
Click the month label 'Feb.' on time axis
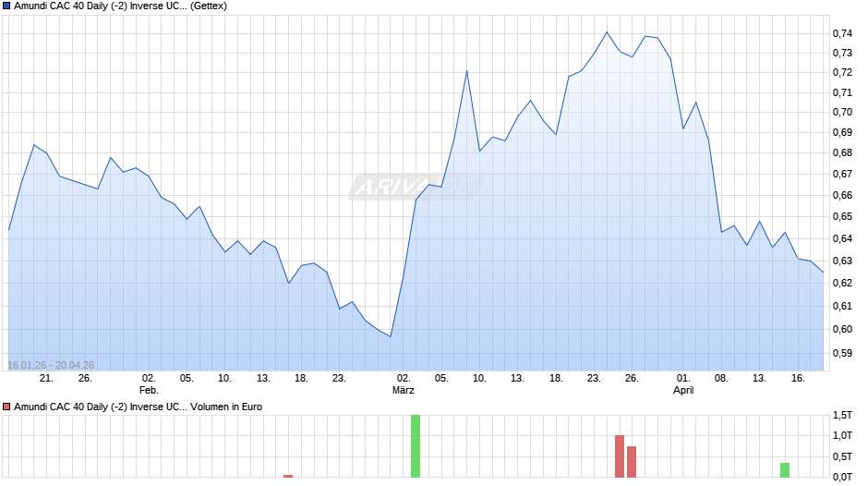click(149, 390)
